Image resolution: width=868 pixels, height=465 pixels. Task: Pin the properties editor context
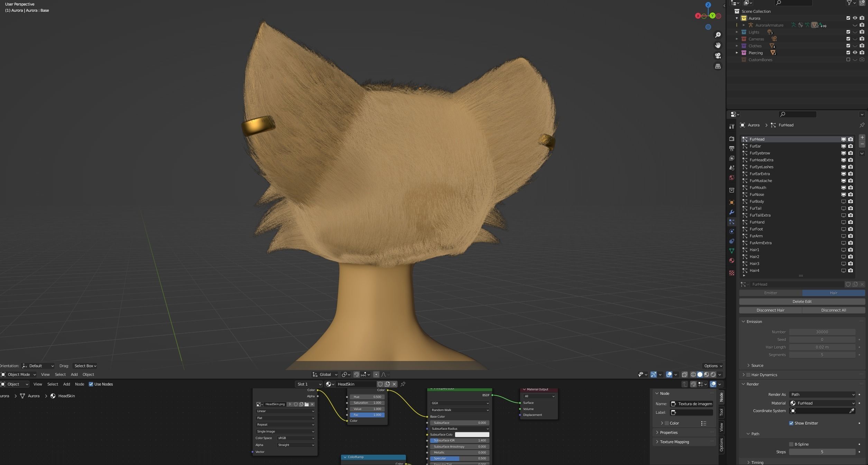862,125
